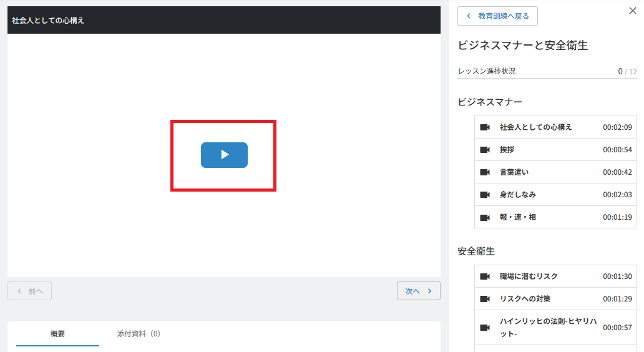
Task: Open lesson 社会人としての心構え in list
Action: pyautogui.click(x=555, y=127)
